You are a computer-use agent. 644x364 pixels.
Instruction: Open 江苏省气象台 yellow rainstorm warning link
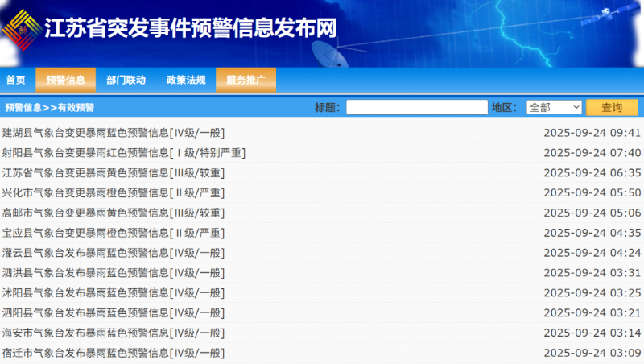click(113, 173)
